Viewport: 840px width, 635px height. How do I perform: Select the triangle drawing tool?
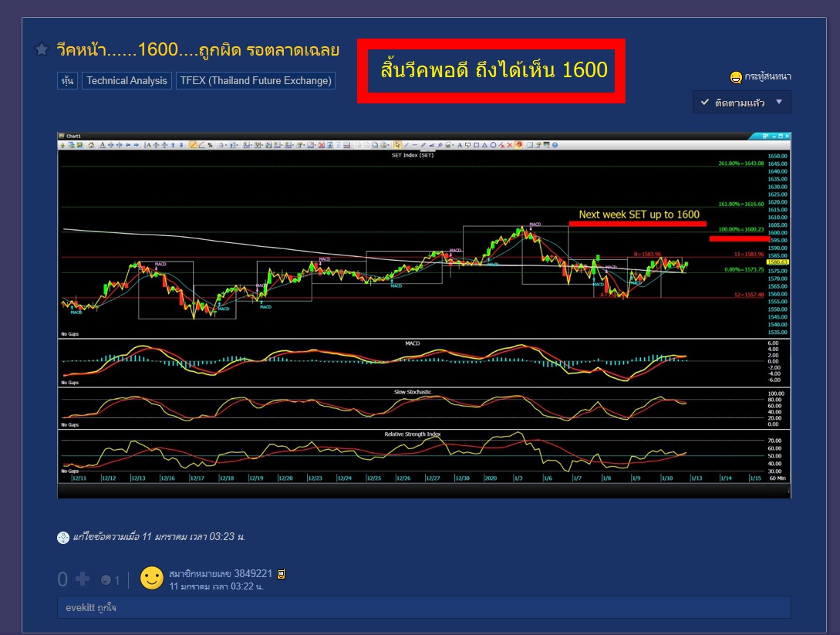click(485, 145)
